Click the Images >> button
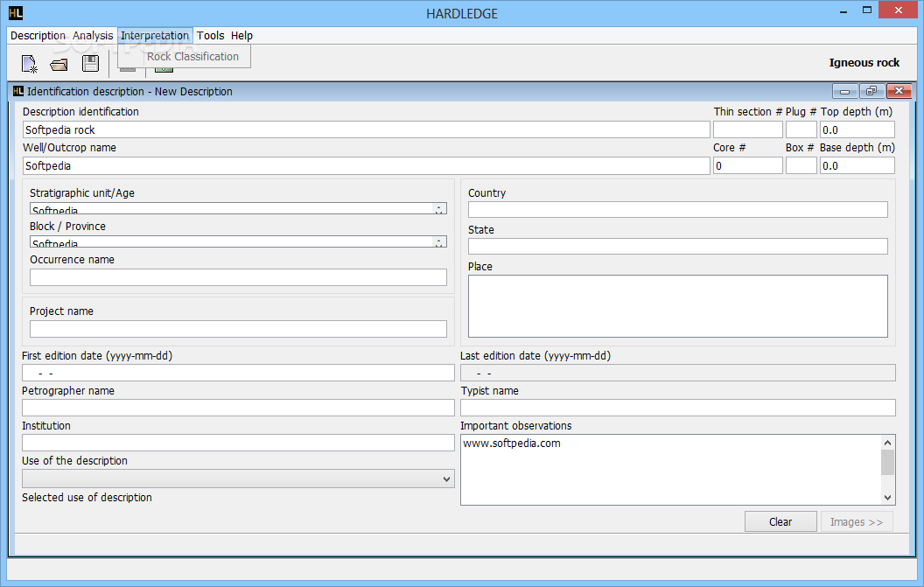Image resolution: width=924 pixels, height=587 pixels. pos(857,521)
